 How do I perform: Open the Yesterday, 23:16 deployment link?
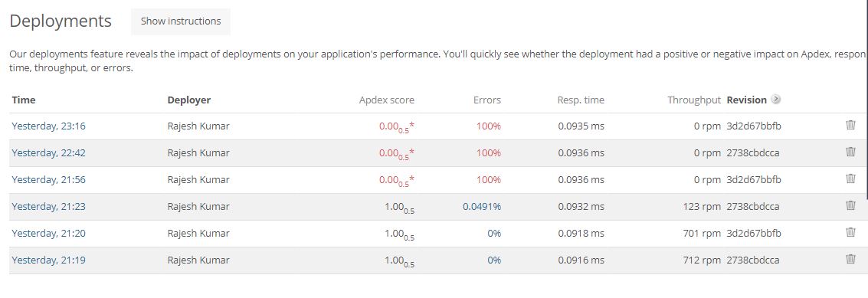49,126
